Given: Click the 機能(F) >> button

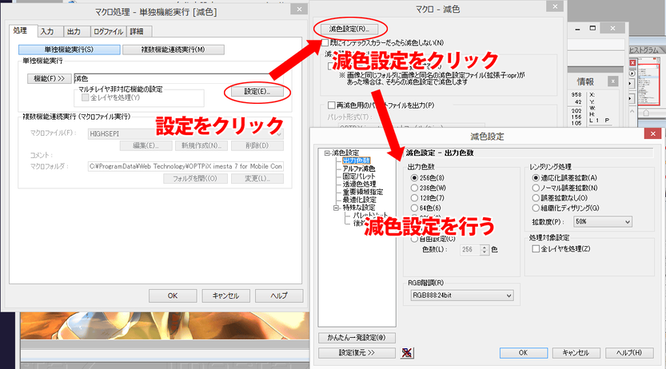Looking at the screenshot, I should [49, 79].
